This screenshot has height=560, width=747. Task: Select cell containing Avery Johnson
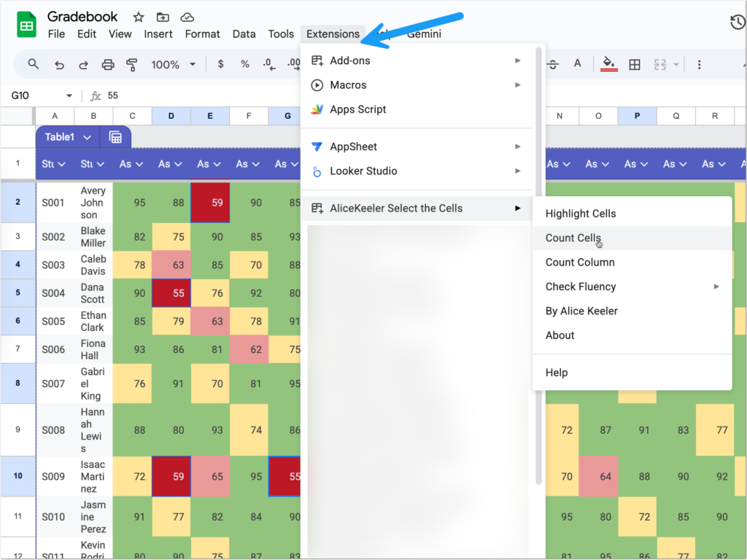[x=93, y=203]
